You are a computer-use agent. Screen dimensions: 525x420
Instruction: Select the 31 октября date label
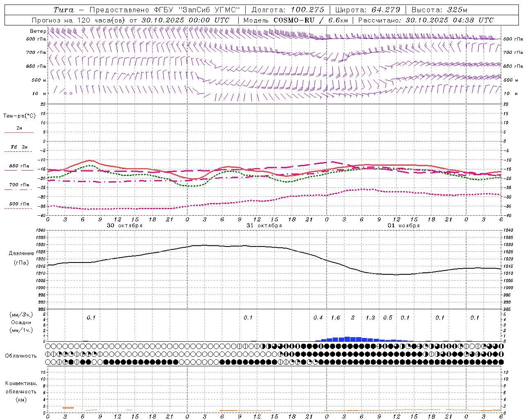pyautogui.click(x=264, y=226)
